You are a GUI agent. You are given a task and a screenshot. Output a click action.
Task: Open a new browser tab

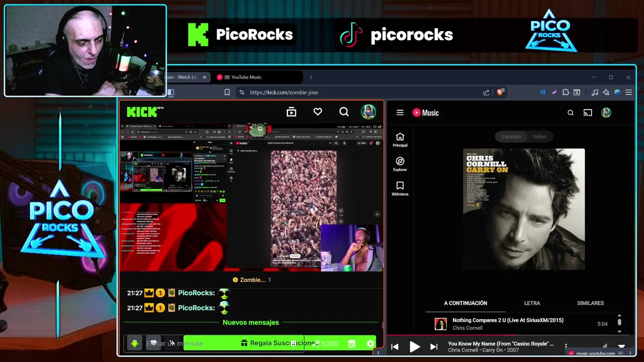[311, 77]
